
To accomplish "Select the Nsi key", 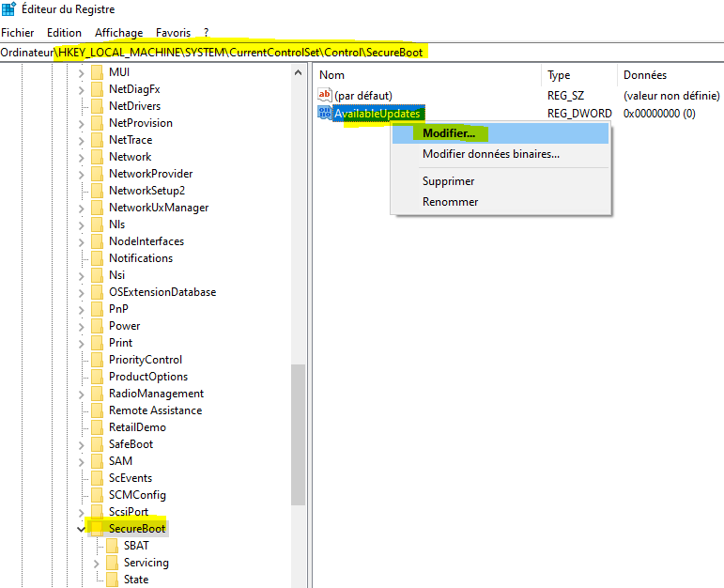I will coord(116,275).
